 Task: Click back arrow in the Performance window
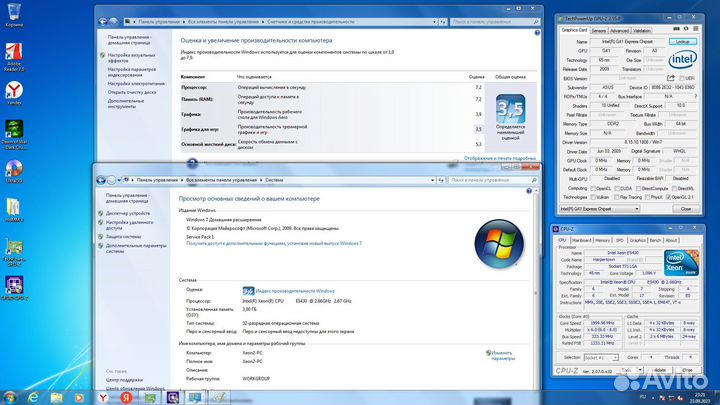point(103,21)
